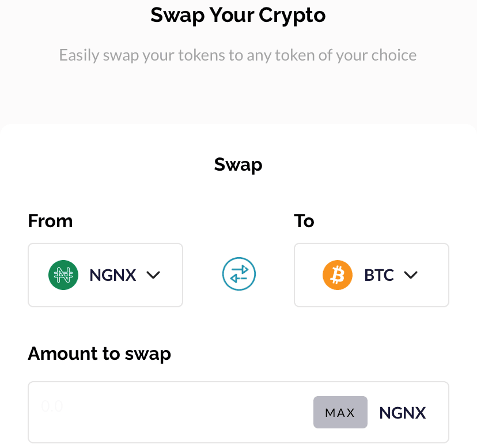This screenshot has width=477, height=448.
Task: Focus the Amount to swap input field
Action: [x=173, y=412]
